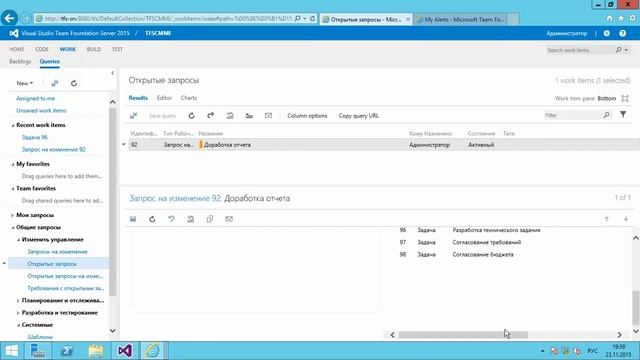The height and width of the screenshot is (360, 640).
Task: Toggle the filter funnel icon
Action: click(623, 115)
